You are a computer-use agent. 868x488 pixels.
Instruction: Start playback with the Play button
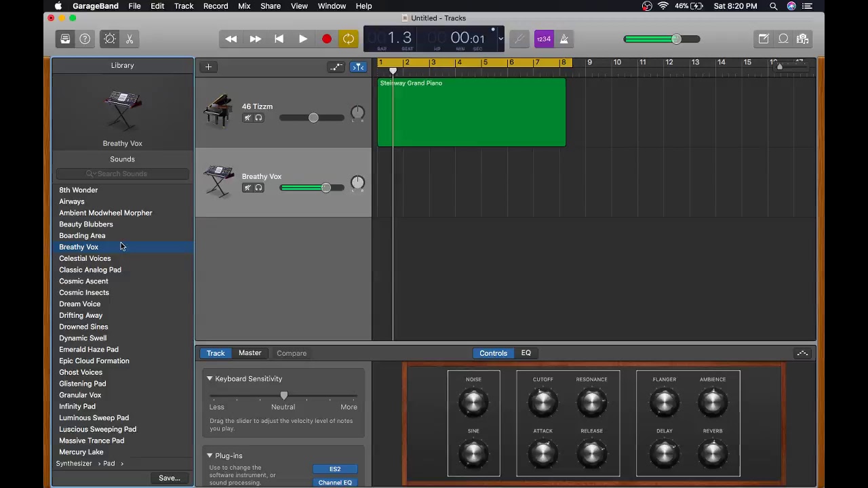pos(303,39)
